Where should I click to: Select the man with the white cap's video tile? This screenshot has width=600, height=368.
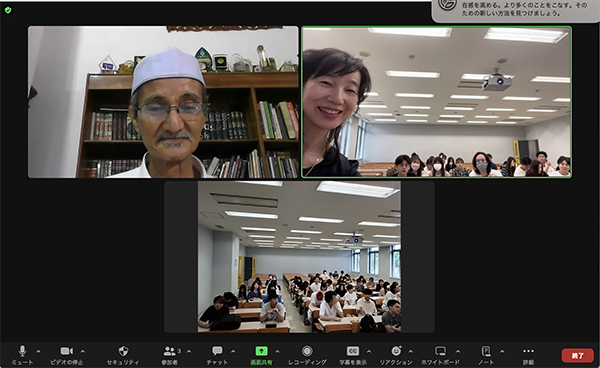point(163,102)
